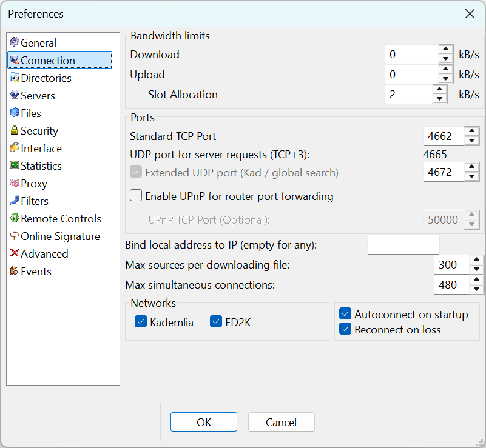
Task: Decrease the Slot Allocation value
Action: [439, 99]
